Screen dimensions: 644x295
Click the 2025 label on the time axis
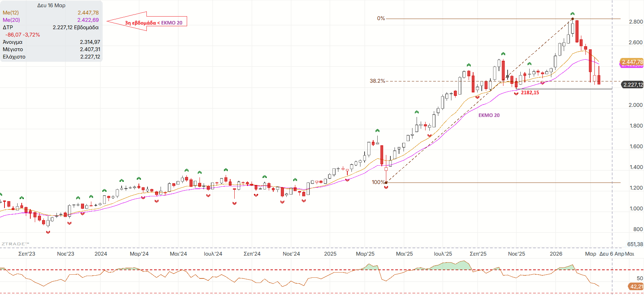tap(330, 254)
